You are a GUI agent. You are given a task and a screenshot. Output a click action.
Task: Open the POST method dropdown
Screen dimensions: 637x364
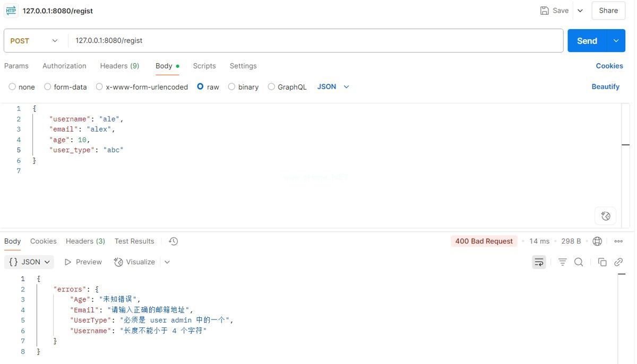coord(34,41)
